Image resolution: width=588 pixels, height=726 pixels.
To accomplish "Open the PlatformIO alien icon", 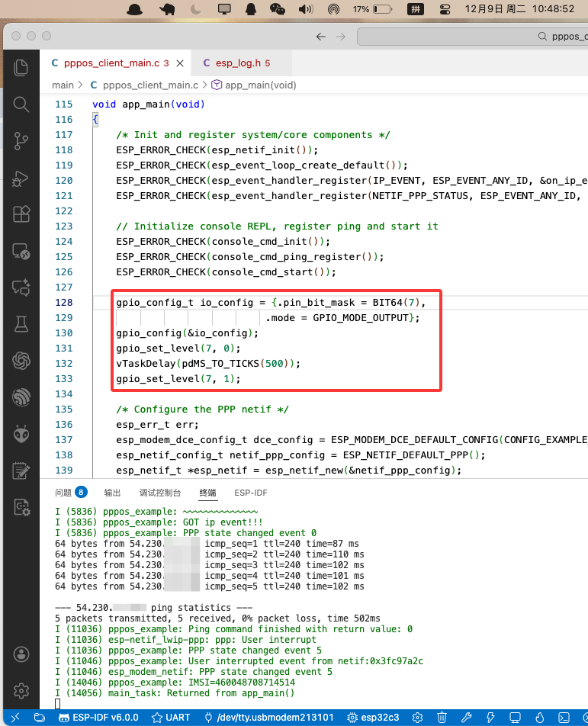I will point(21,434).
